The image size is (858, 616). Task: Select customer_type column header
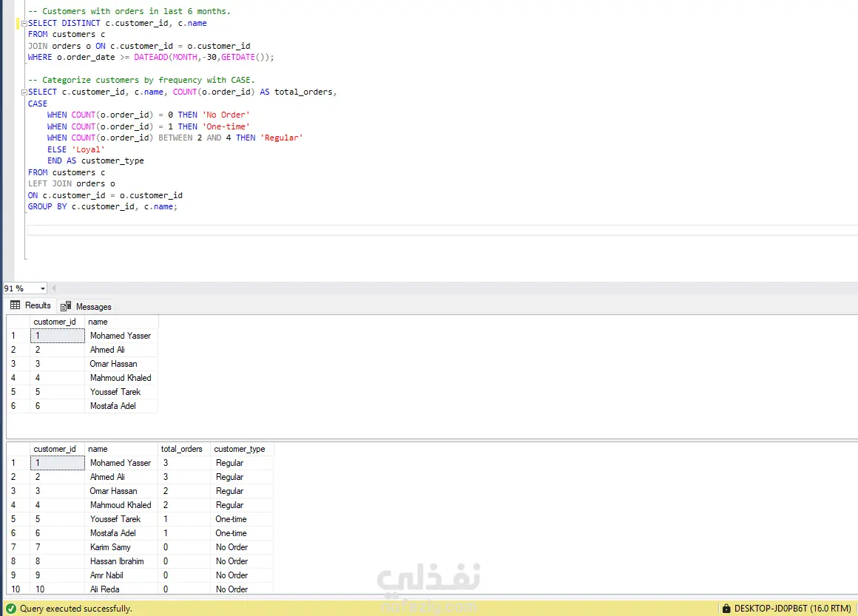(241, 449)
